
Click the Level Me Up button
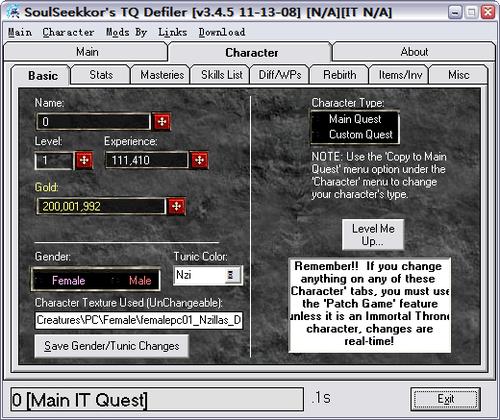(373, 235)
